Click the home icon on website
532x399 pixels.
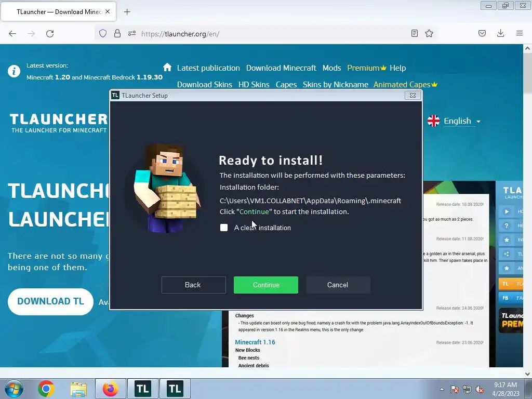pos(167,67)
